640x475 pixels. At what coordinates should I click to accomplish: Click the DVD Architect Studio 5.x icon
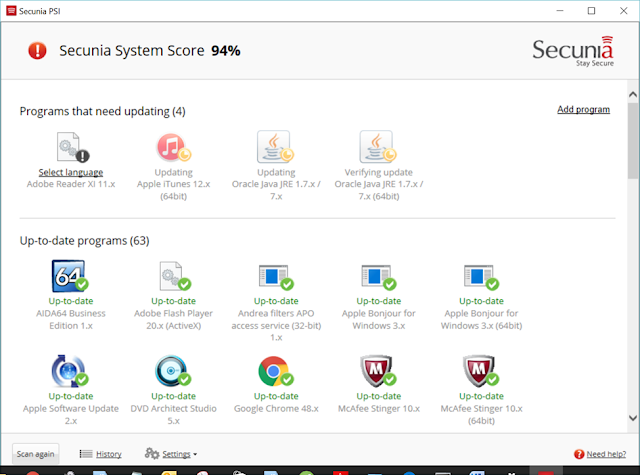pos(173,371)
